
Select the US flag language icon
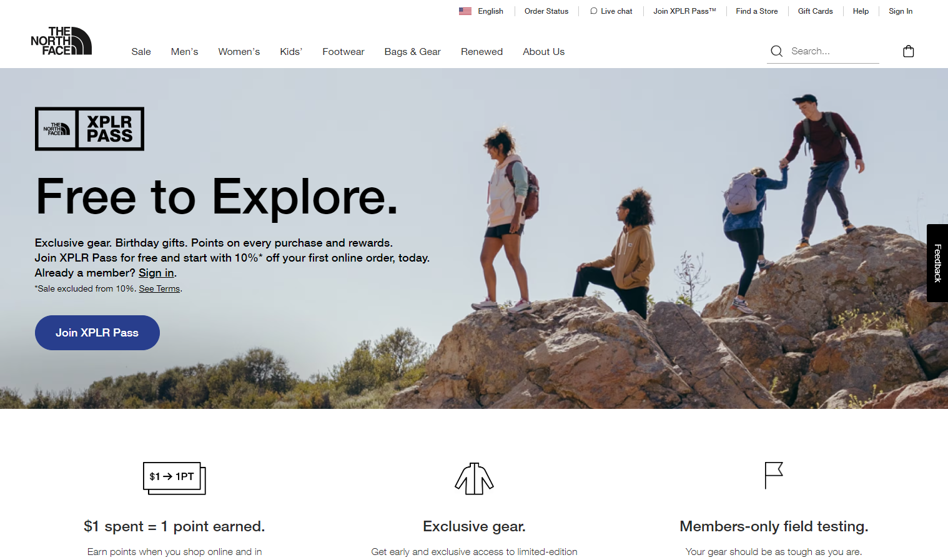pyautogui.click(x=465, y=11)
